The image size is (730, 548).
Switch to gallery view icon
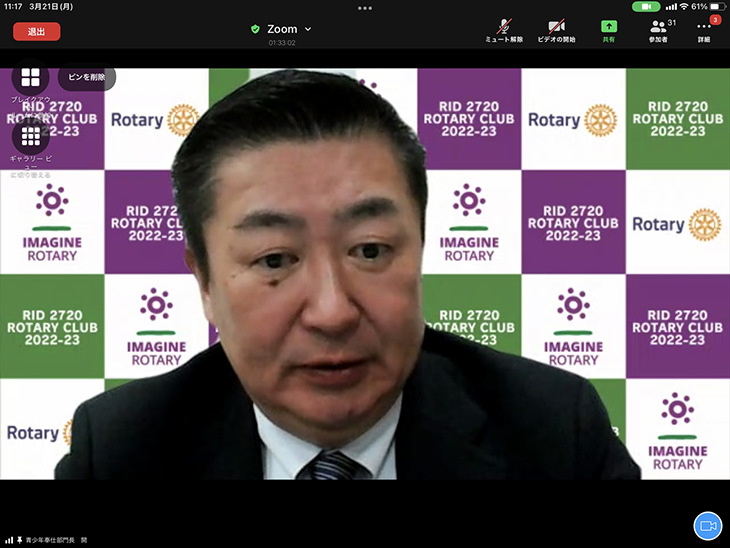[31, 136]
